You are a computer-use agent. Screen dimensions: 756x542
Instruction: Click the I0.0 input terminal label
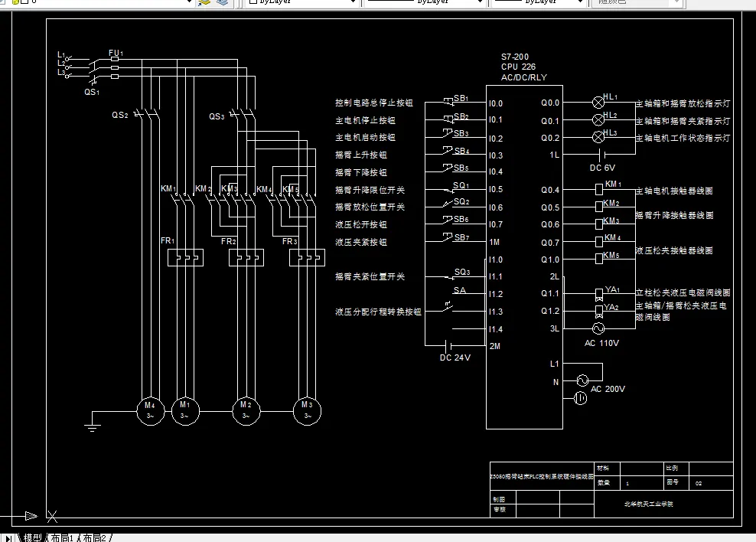coord(496,103)
